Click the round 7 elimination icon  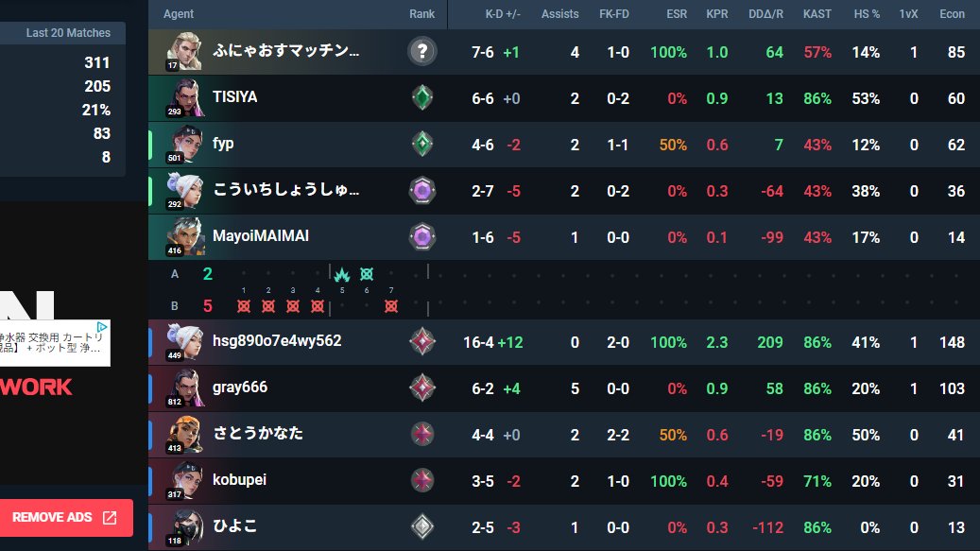(391, 306)
